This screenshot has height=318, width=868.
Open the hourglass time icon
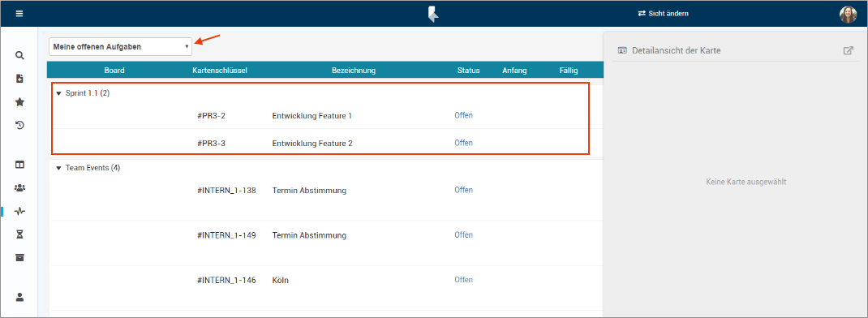tap(19, 235)
